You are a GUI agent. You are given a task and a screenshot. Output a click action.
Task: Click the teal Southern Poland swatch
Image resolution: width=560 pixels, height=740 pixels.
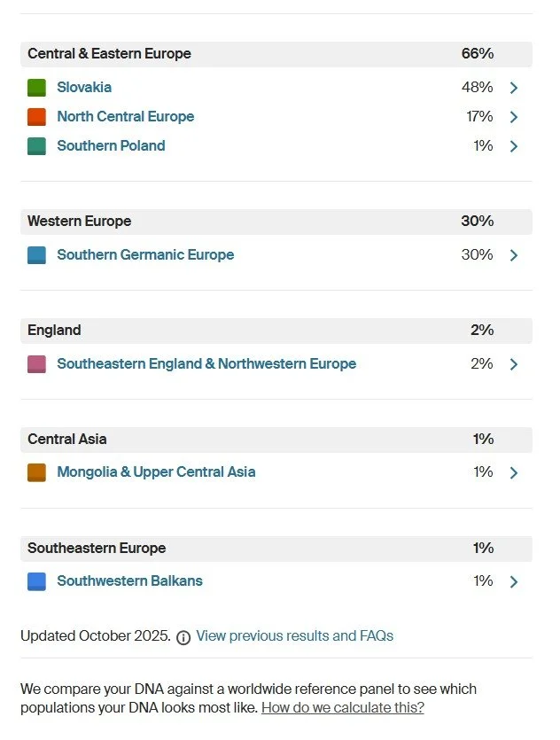(x=37, y=146)
